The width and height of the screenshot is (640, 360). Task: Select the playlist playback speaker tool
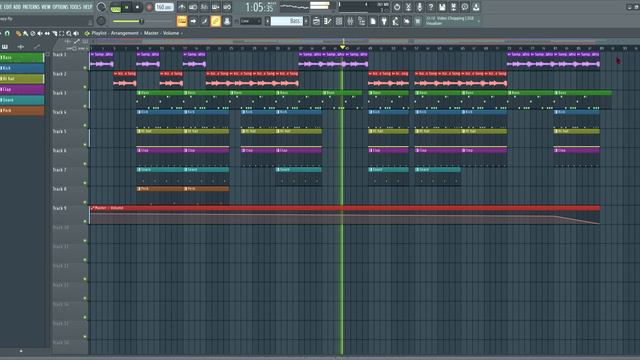point(76,33)
